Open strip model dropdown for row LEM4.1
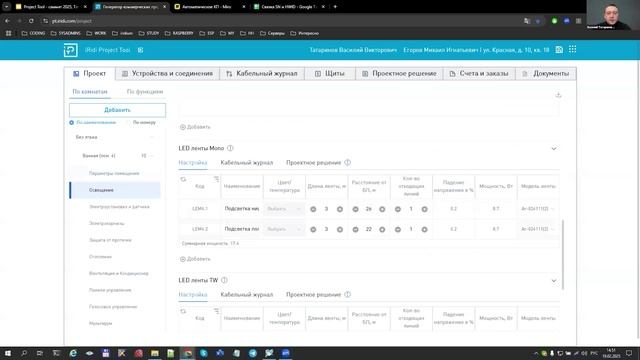The image size is (640, 360). tap(538, 209)
